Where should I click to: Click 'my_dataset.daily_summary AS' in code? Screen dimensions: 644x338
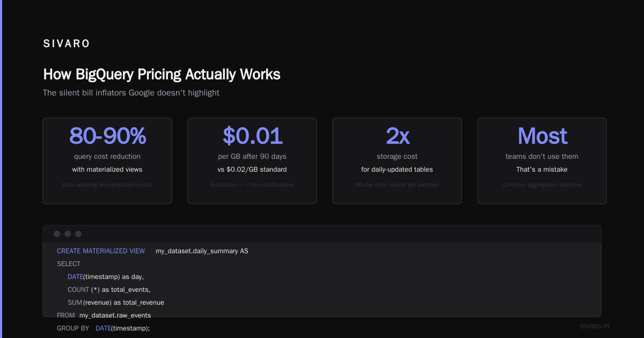[202, 251]
